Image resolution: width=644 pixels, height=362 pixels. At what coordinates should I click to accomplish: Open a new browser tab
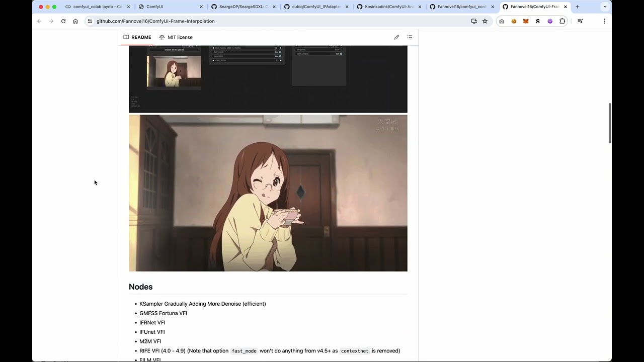[x=578, y=7]
